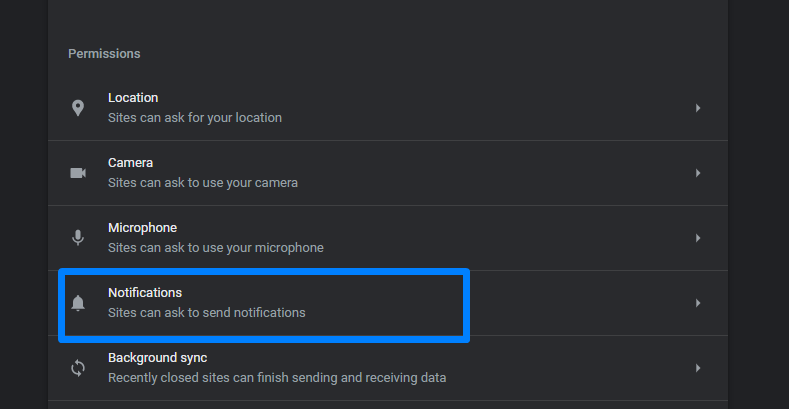This screenshot has width=789, height=409.
Task: Click "Sites can ask for your location" text
Action: pyautogui.click(x=195, y=118)
